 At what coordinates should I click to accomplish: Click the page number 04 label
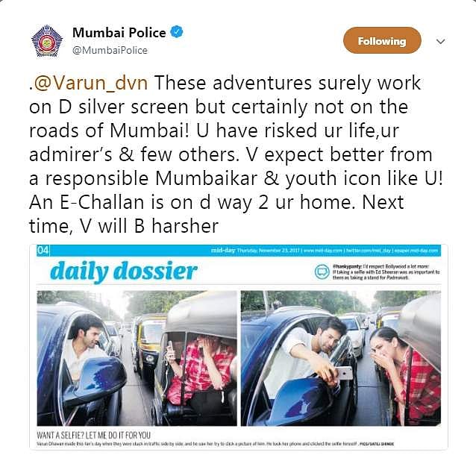pos(43,251)
